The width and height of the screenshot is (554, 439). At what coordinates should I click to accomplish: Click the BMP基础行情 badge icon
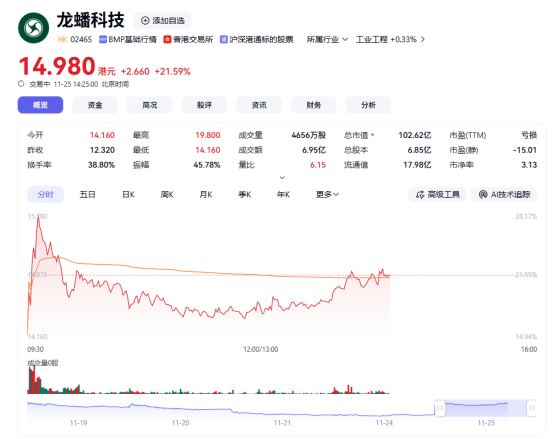[x=103, y=40]
